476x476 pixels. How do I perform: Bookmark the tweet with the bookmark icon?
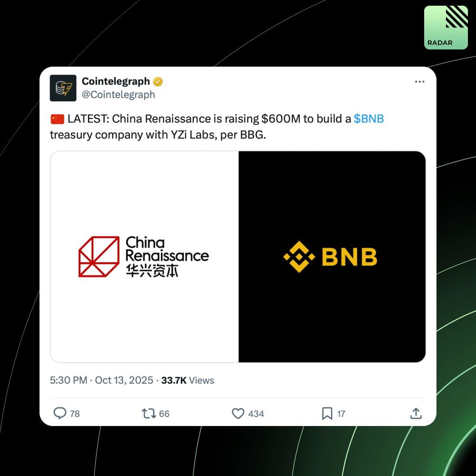[x=327, y=414]
